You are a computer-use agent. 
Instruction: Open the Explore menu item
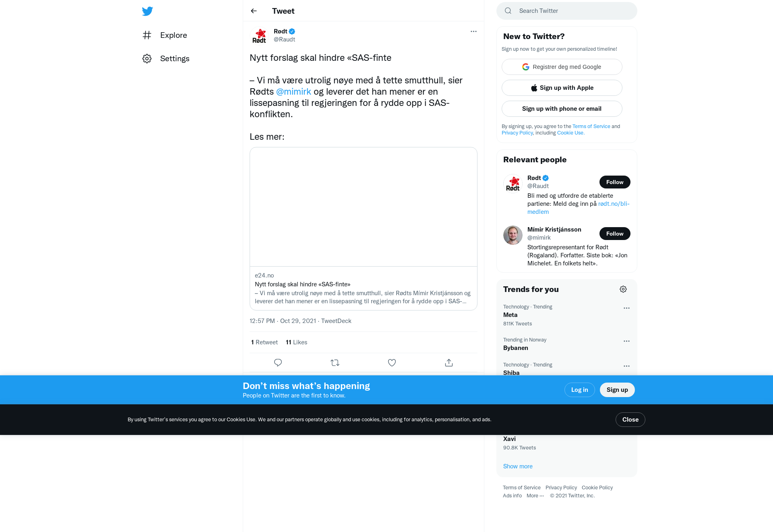(165, 35)
